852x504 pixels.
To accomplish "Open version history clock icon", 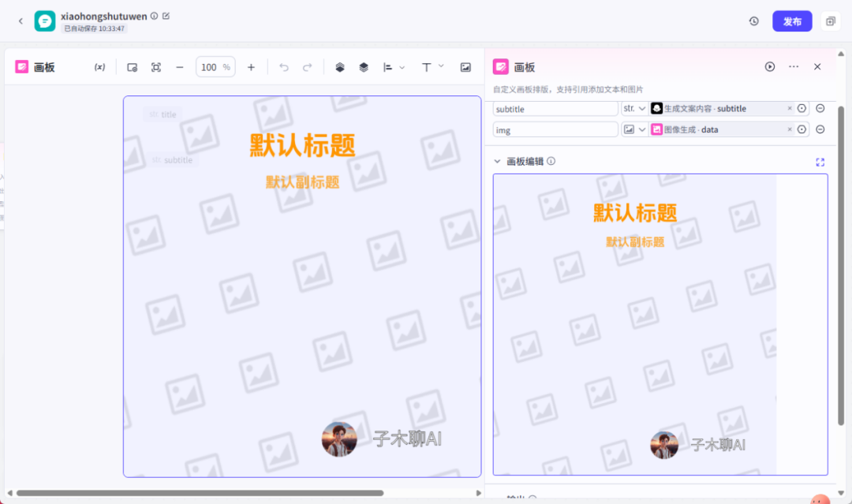I will (753, 21).
